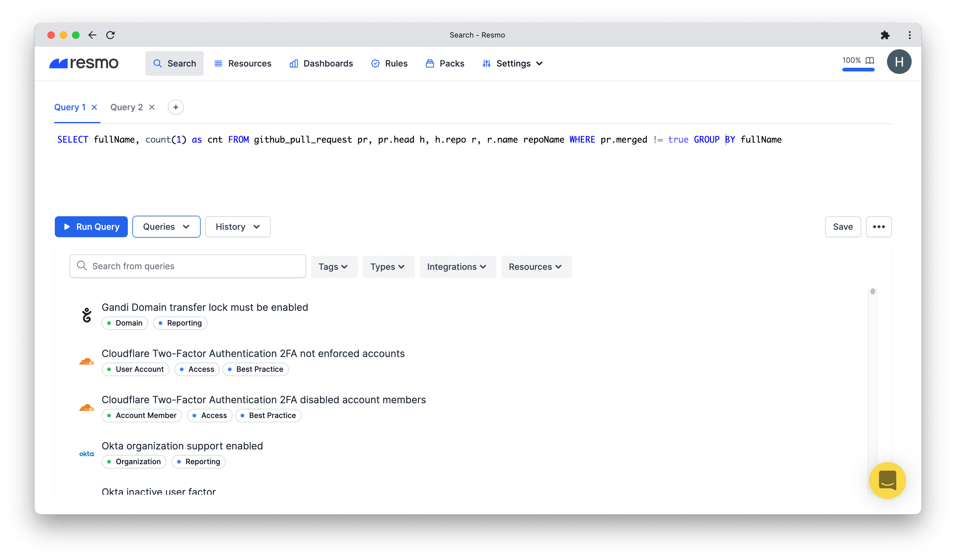
Task: Select Reporting tag under Okta organization query
Action: (198, 462)
